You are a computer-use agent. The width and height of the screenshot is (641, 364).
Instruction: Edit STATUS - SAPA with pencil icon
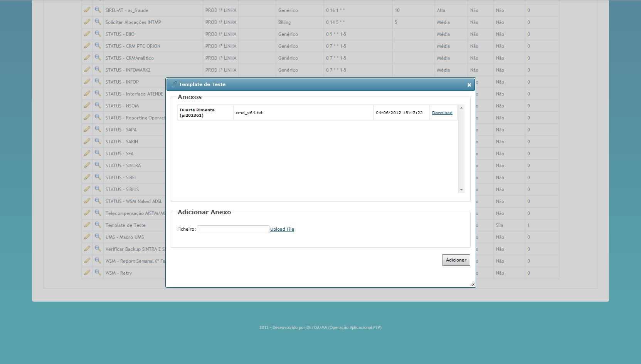87,129
